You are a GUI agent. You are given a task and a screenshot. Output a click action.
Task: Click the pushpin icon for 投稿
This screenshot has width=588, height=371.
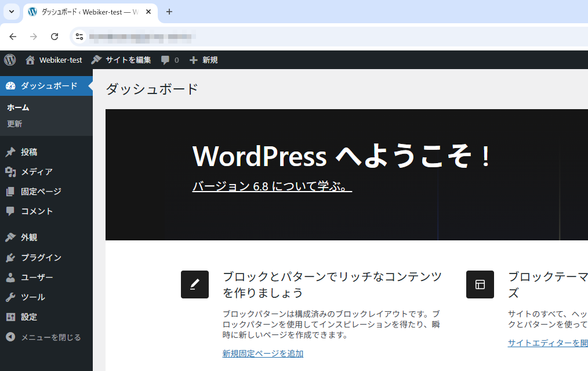point(10,152)
